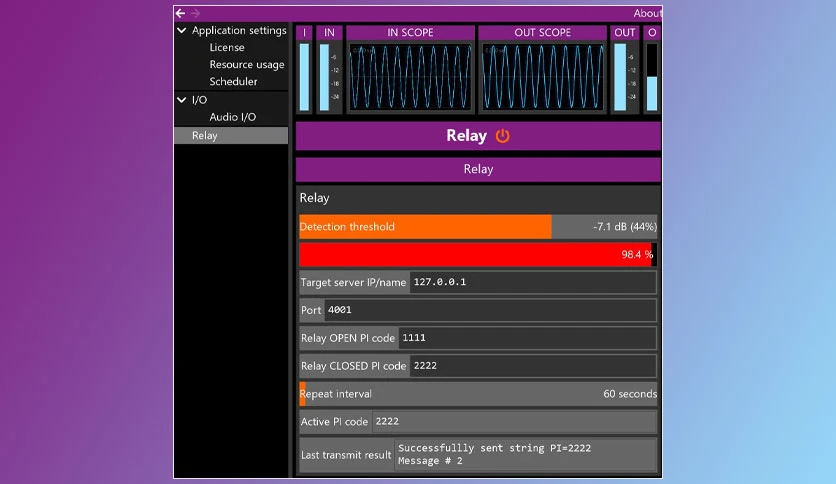Screen dimensions: 836x484
Task: Click the OUT SCOPE header label
Action: 542,33
